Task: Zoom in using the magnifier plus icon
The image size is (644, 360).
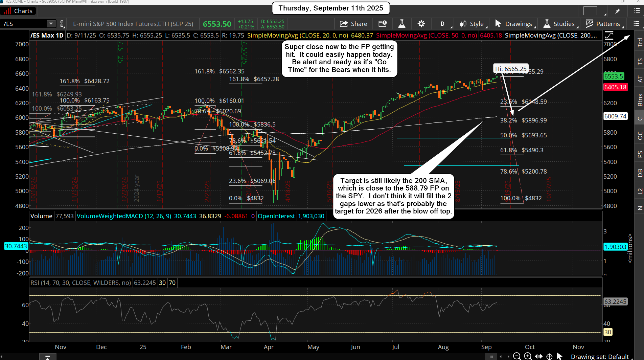Action: [528, 356]
